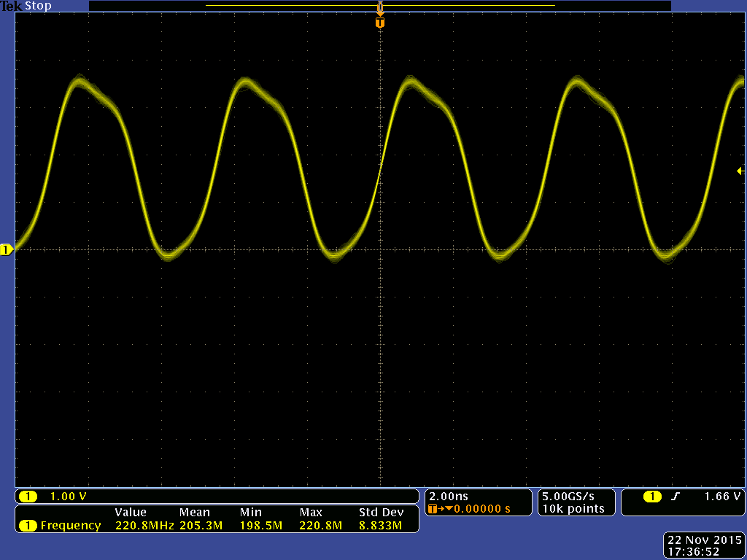Click the 198.5M Min reading

point(260,526)
